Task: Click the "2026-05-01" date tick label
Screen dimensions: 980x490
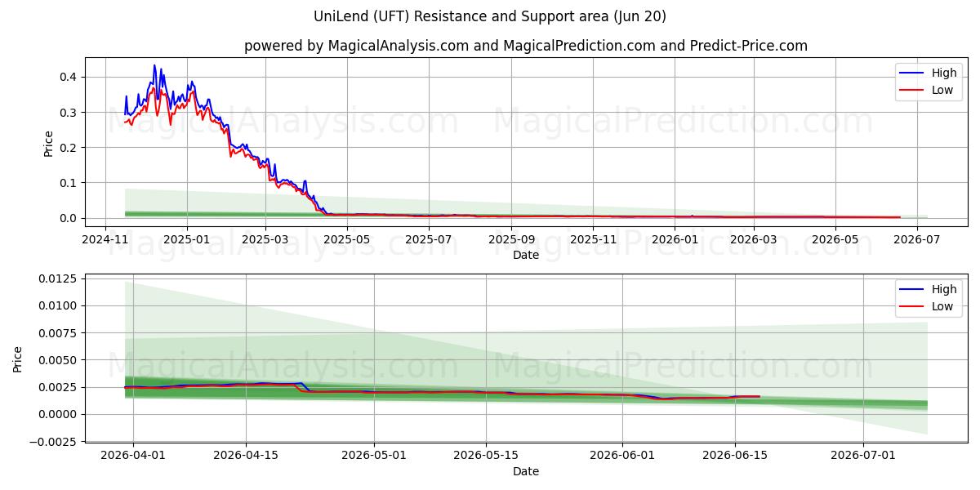Action: point(374,455)
